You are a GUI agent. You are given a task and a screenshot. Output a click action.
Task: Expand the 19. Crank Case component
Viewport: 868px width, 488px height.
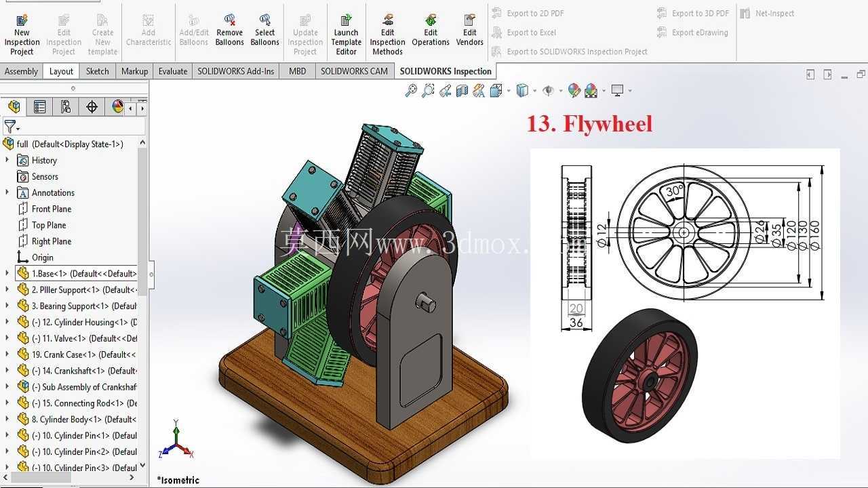[7, 354]
